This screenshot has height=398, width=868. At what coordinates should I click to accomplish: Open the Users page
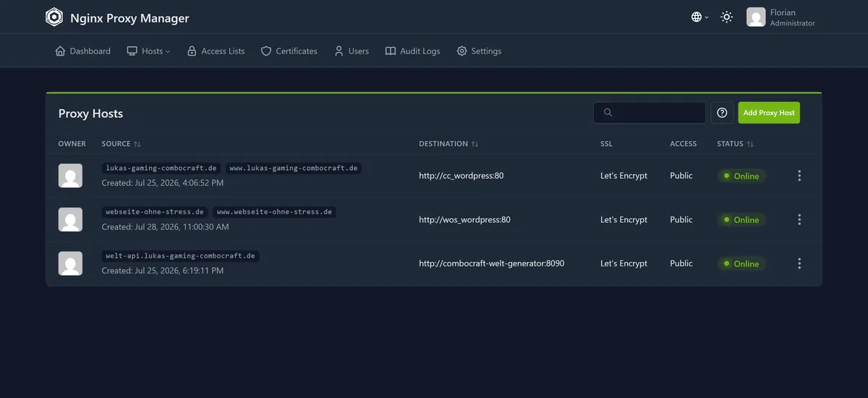[352, 51]
